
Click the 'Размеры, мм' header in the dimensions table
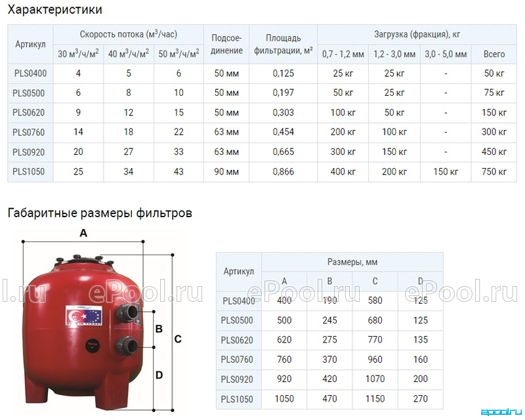coord(352,262)
